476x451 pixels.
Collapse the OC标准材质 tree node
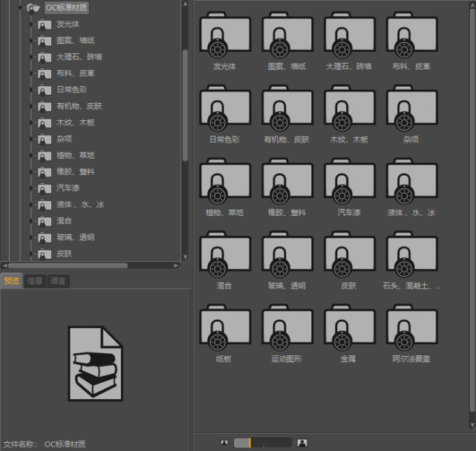(20, 7)
